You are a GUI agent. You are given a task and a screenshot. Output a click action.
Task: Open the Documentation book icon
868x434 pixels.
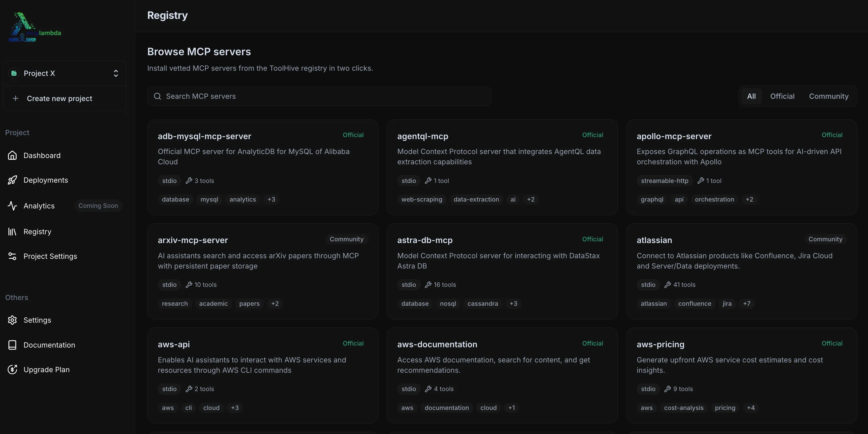point(13,345)
